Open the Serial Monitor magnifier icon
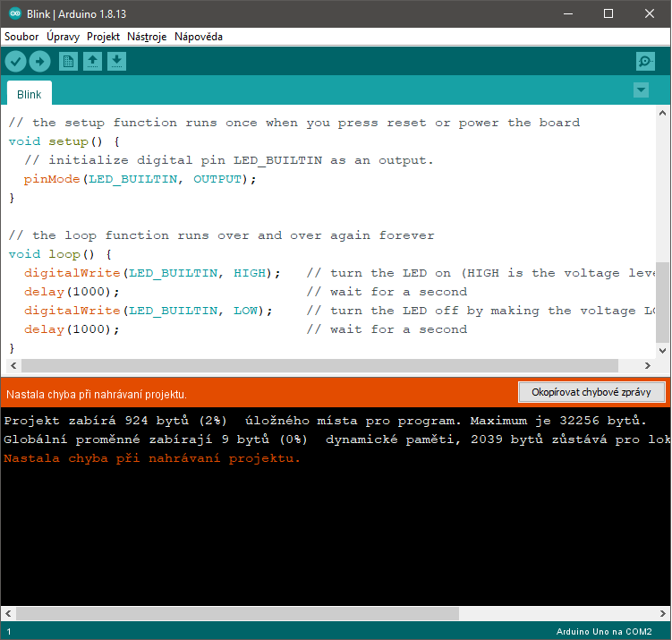 [x=644, y=61]
